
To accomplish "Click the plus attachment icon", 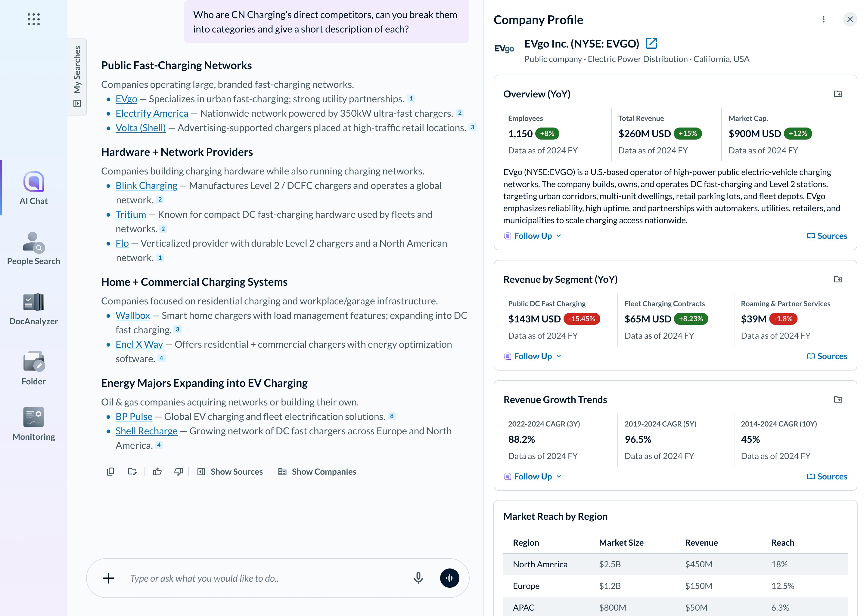I will point(108,578).
